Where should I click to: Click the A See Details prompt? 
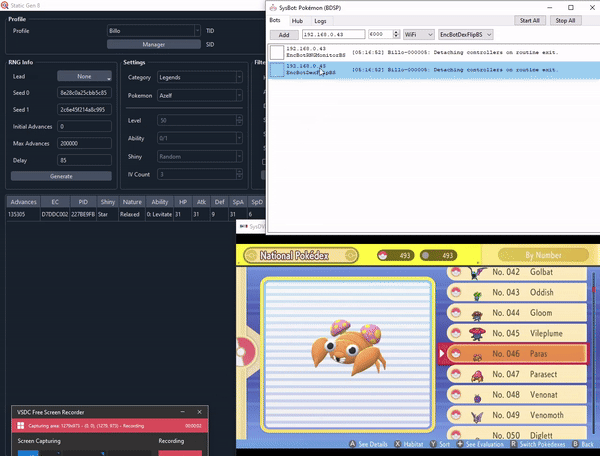tap(368, 444)
